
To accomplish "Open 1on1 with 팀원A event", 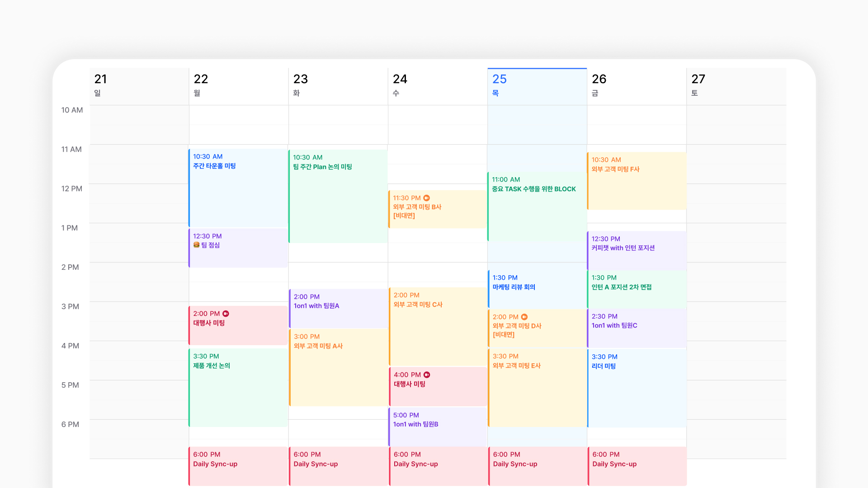I will click(338, 308).
